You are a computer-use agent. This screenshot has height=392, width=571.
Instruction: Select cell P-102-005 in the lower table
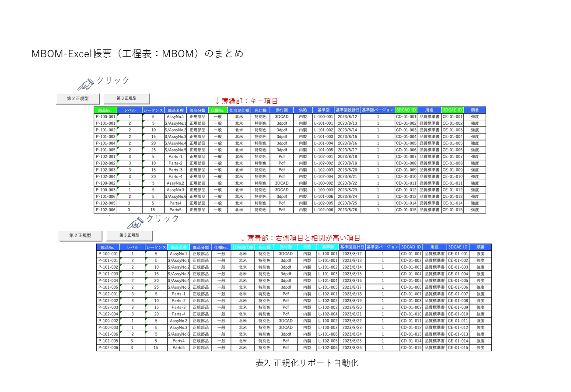pos(109,340)
